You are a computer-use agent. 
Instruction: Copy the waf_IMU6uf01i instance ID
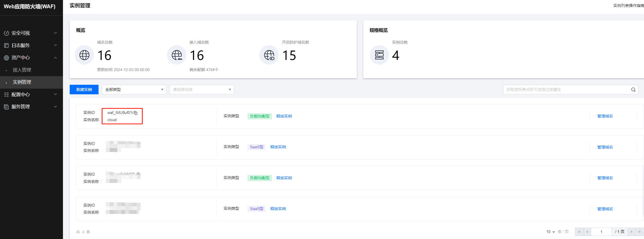click(x=136, y=113)
